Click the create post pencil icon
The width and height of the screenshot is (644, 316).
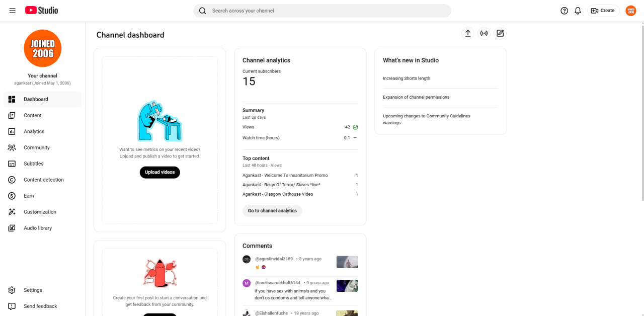point(500,33)
